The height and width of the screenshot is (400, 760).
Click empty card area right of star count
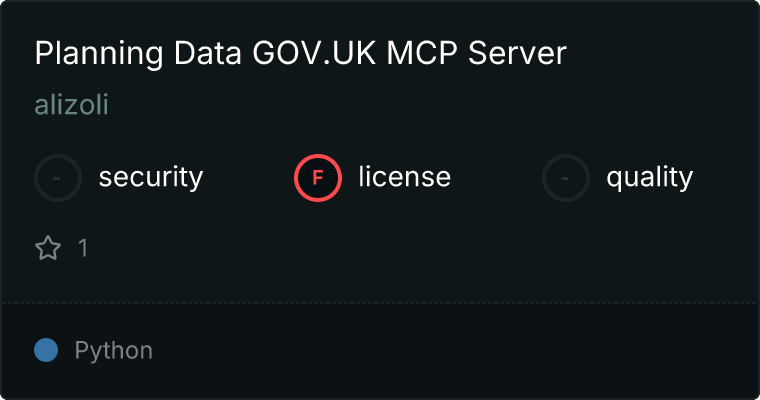point(400,248)
